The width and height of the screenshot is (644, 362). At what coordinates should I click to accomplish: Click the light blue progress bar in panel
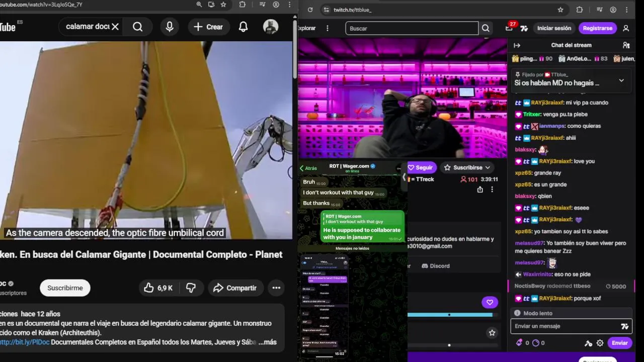(x=450, y=315)
